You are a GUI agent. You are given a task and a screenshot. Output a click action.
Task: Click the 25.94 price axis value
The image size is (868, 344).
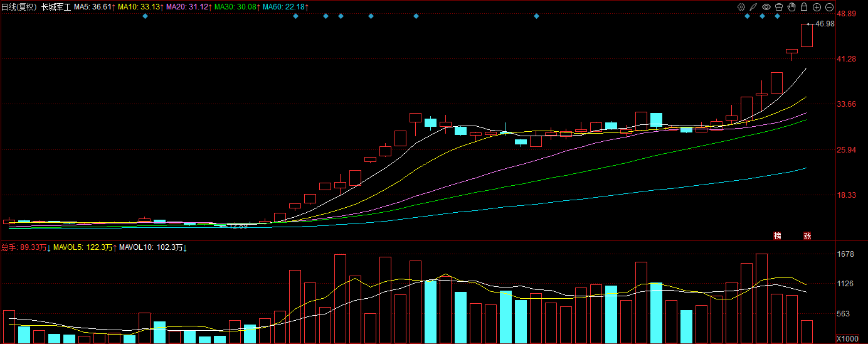point(847,150)
